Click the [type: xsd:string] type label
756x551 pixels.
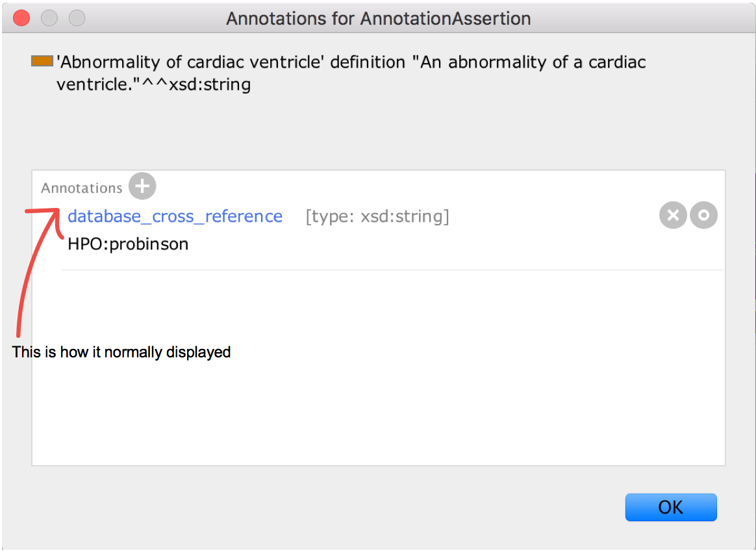tap(379, 216)
